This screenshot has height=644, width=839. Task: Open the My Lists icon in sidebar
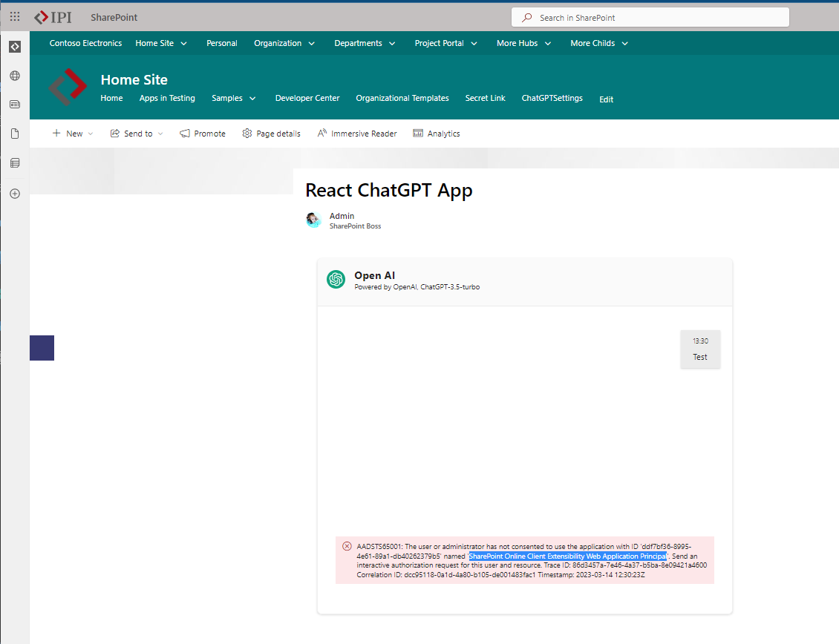(15, 163)
